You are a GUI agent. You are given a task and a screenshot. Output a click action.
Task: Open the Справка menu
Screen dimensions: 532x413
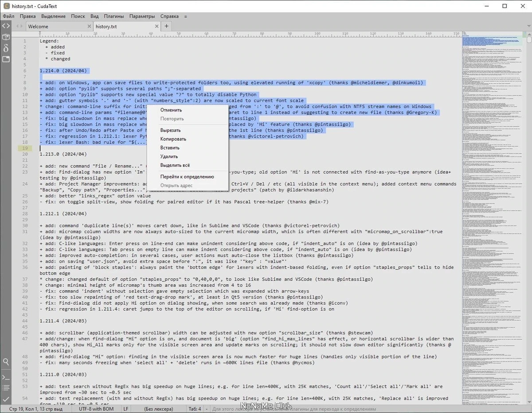(x=170, y=16)
